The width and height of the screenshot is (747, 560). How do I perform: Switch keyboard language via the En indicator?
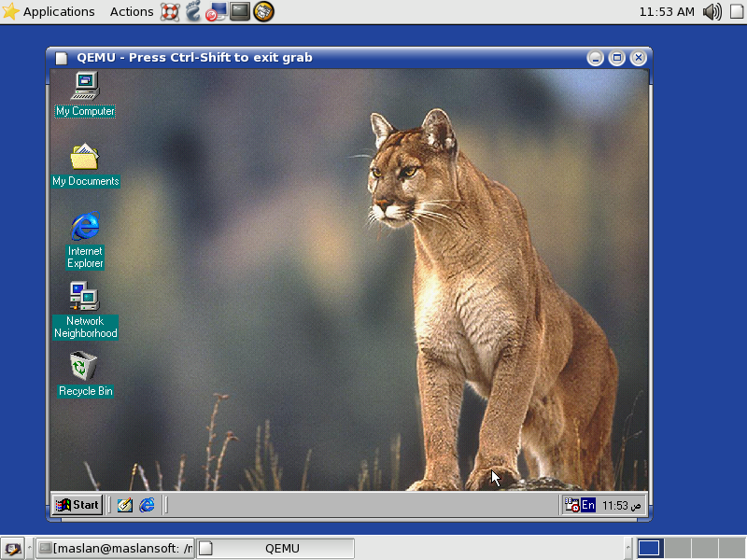coord(587,504)
